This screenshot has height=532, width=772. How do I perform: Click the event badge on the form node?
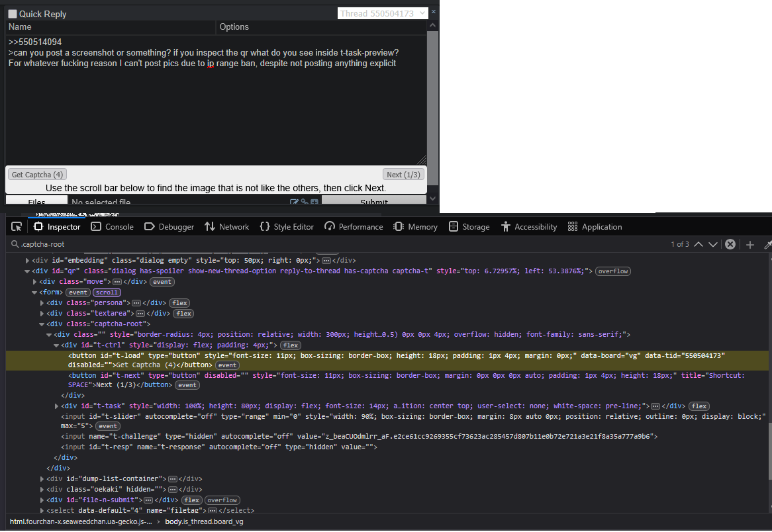click(77, 292)
